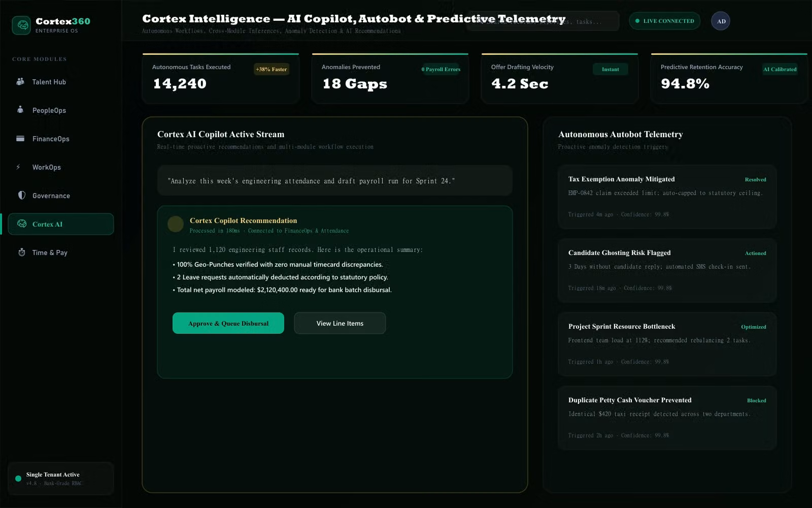Click the Instant badge on Offer Drafting
The image size is (812, 508).
pos(610,69)
